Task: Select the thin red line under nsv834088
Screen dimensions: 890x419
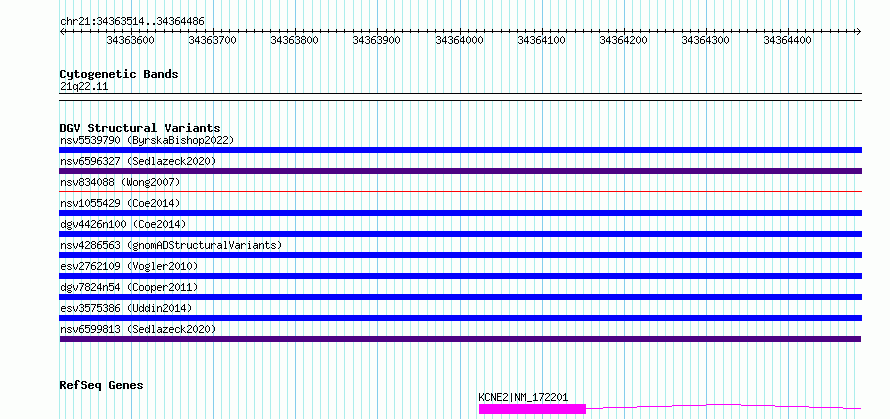Action: [x=460, y=191]
